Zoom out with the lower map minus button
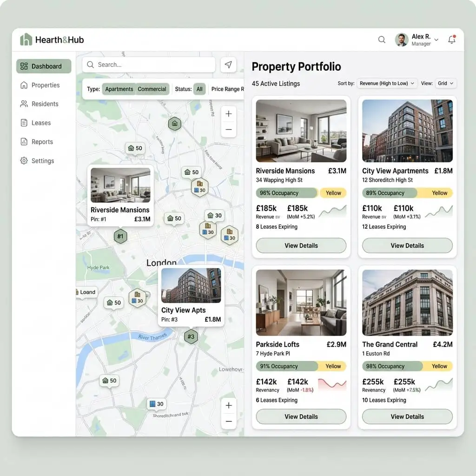476x476 pixels. [229, 421]
